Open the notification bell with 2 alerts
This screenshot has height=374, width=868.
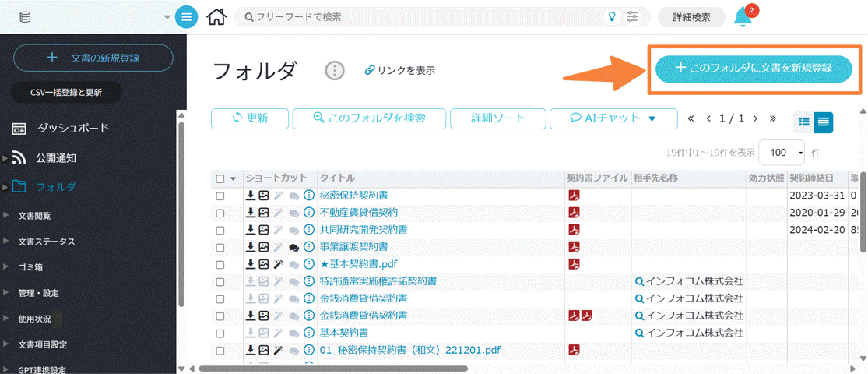(743, 17)
